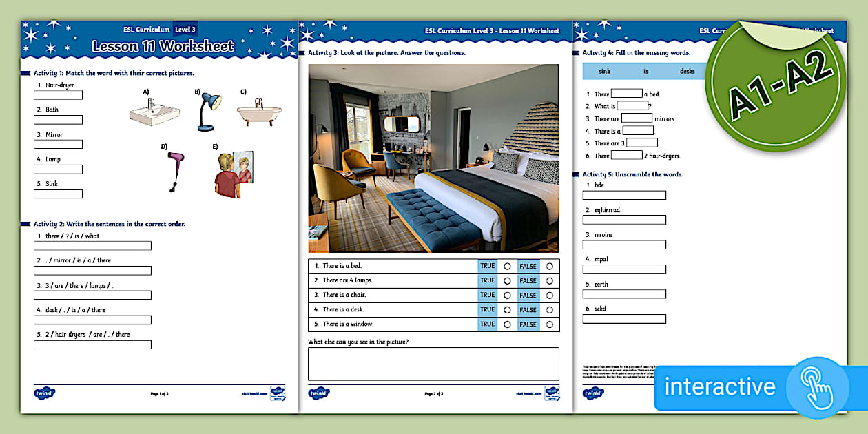This screenshot has height=434, width=868.
Task: Click the answer field for 'there / ? / is / what'
Action: coord(92,246)
